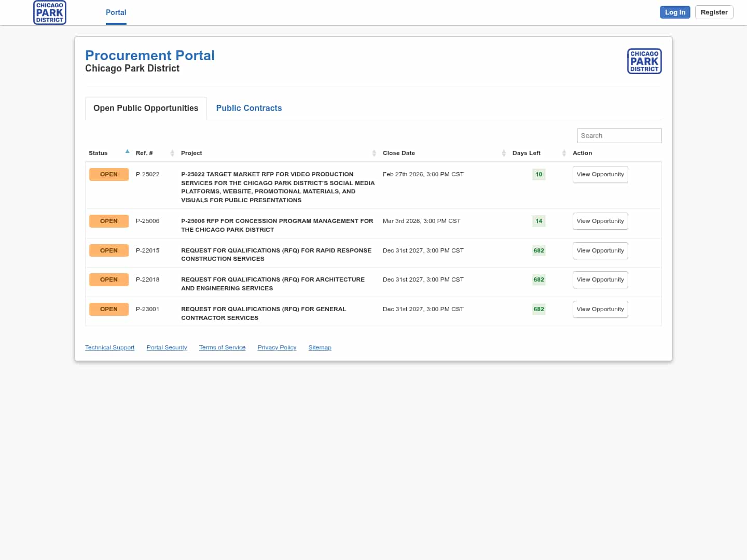Switch to the Public Contracts tab
This screenshot has height=560, width=747.
click(x=249, y=108)
